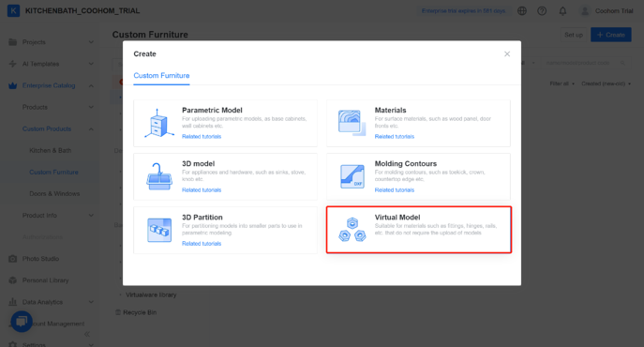Select the Parametric Model title
Screen dimensions: 644x347
212,110
